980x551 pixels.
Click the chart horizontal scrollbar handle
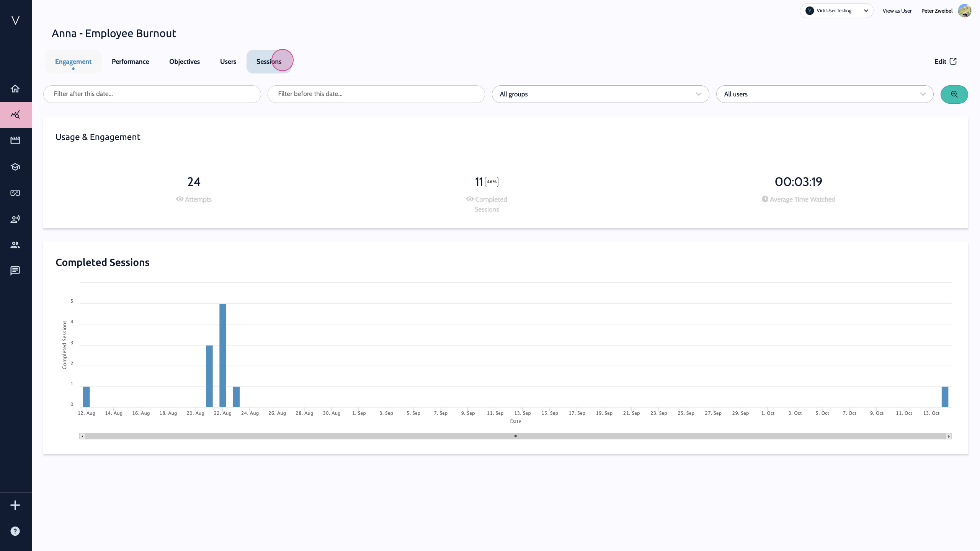coord(515,436)
